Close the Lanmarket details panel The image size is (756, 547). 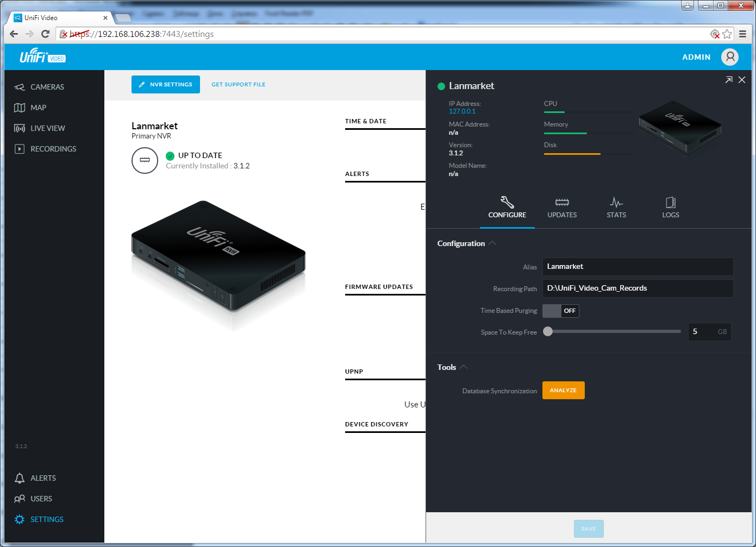742,80
